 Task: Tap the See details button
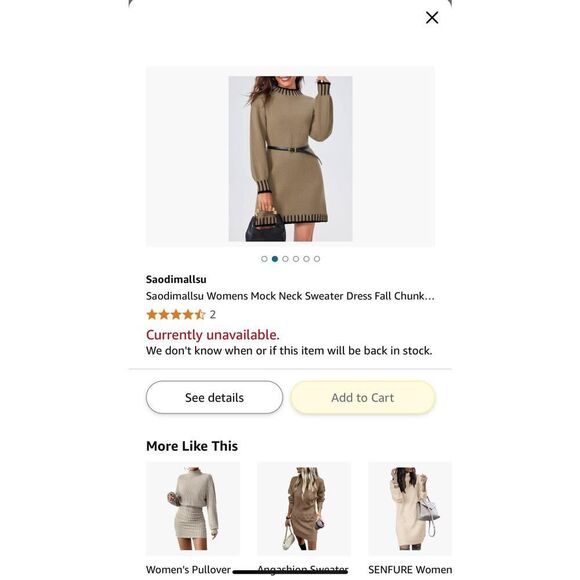pyautogui.click(x=215, y=398)
